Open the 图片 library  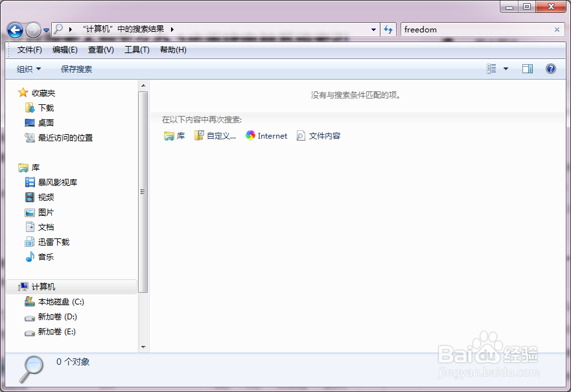tap(40, 212)
